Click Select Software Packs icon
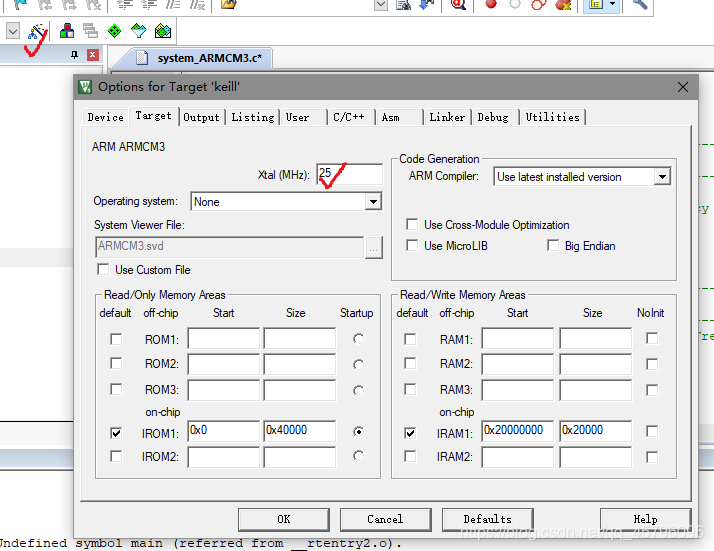Image resolution: width=714 pixels, height=551 pixels. pos(138,31)
